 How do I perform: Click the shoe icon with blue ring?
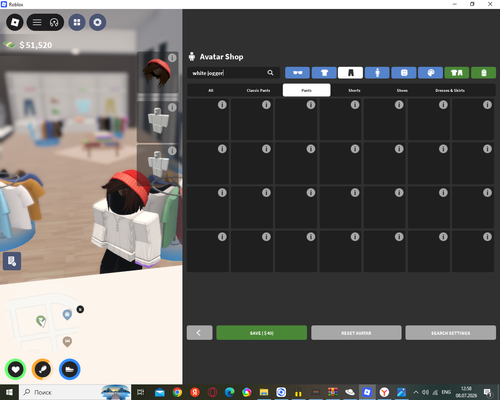(x=70, y=369)
